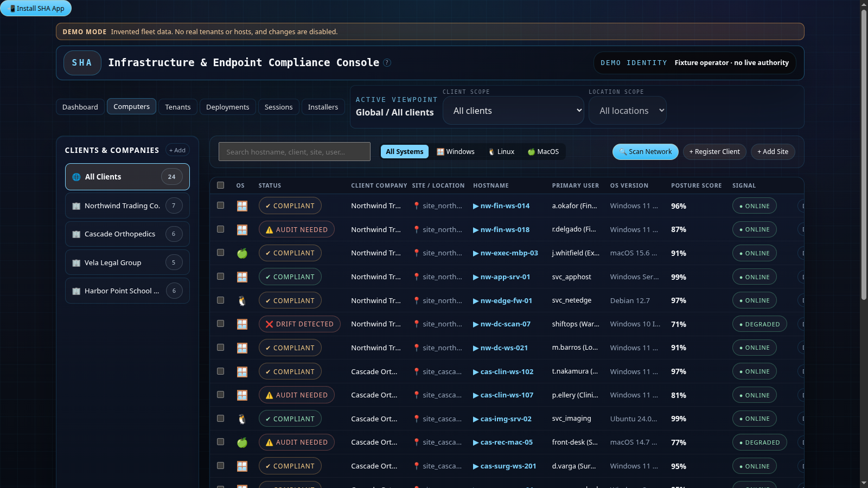Switch to the Sessions tab
Viewport: 868px width, 488px height.
(279, 107)
